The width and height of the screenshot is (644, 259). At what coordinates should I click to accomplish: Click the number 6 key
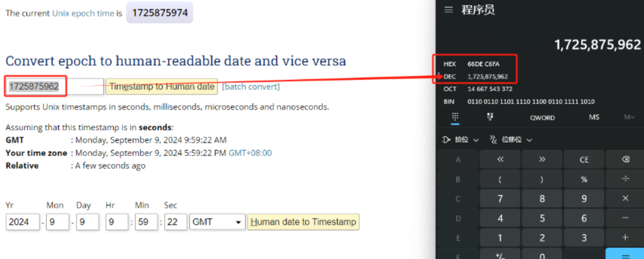click(584, 218)
